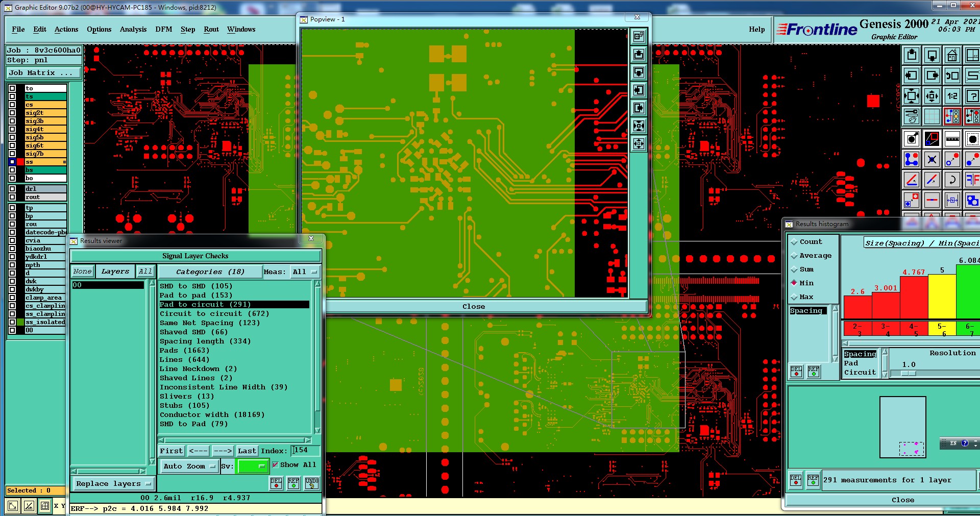Toggle display checkbox for layer sig2t
The width and height of the screenshot is (980, 516).
[12, 113]
